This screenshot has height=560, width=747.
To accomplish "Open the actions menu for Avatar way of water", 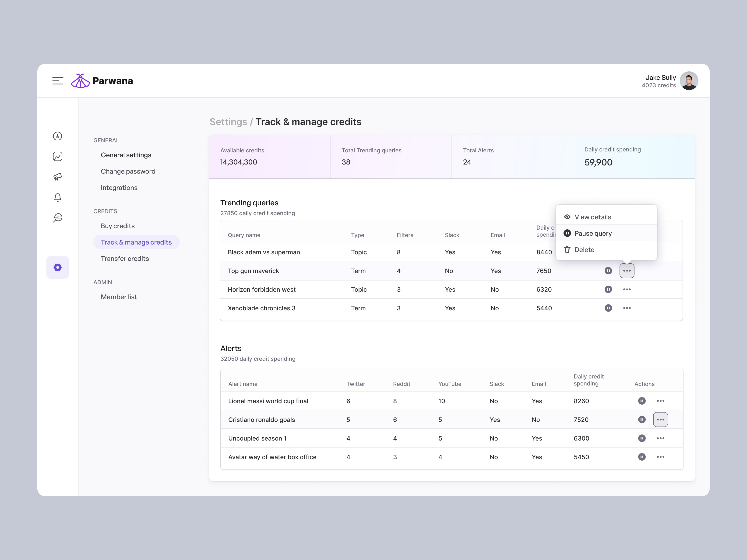I will point(661,457).
